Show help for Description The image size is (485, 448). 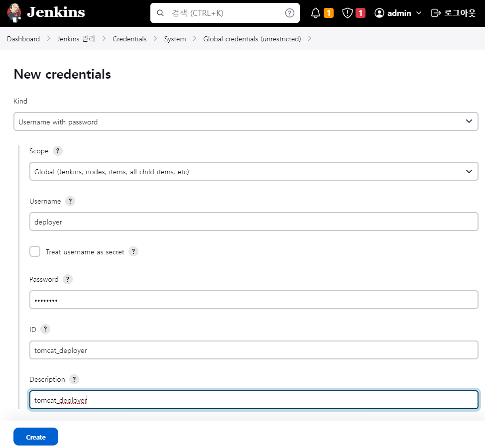click(x=74, y=379)
